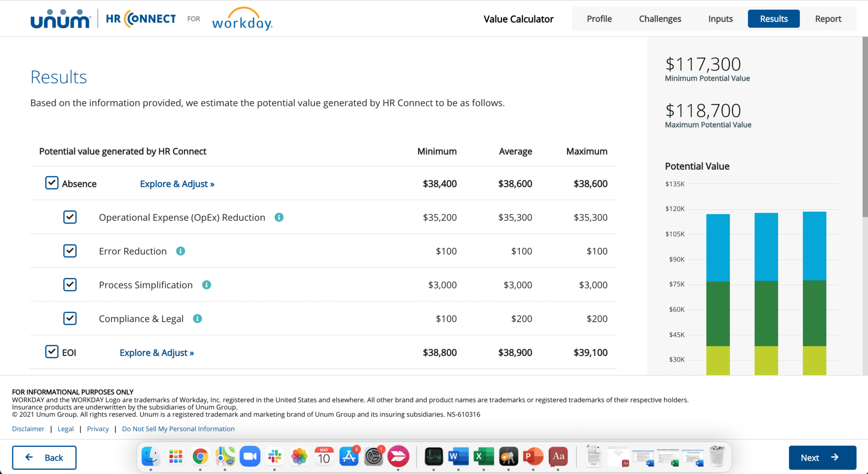This screenshot has width=868, height=474.
Task: Open Calendar showing May 10
Action: (x=324, y=457)
